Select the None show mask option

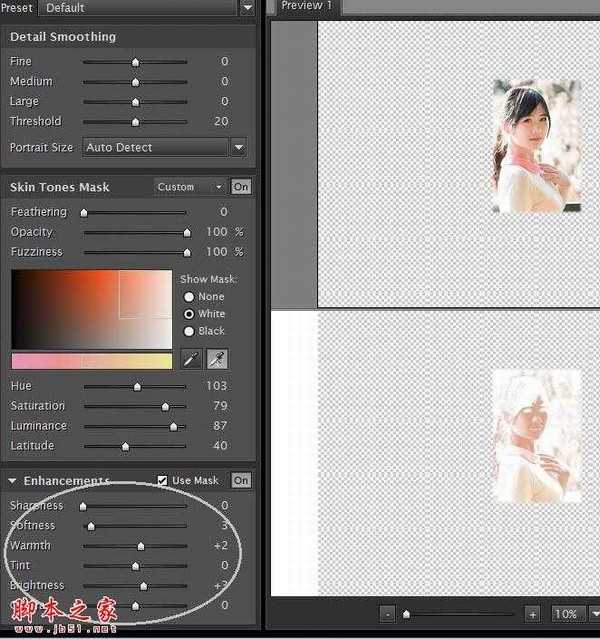click(189, 297)
